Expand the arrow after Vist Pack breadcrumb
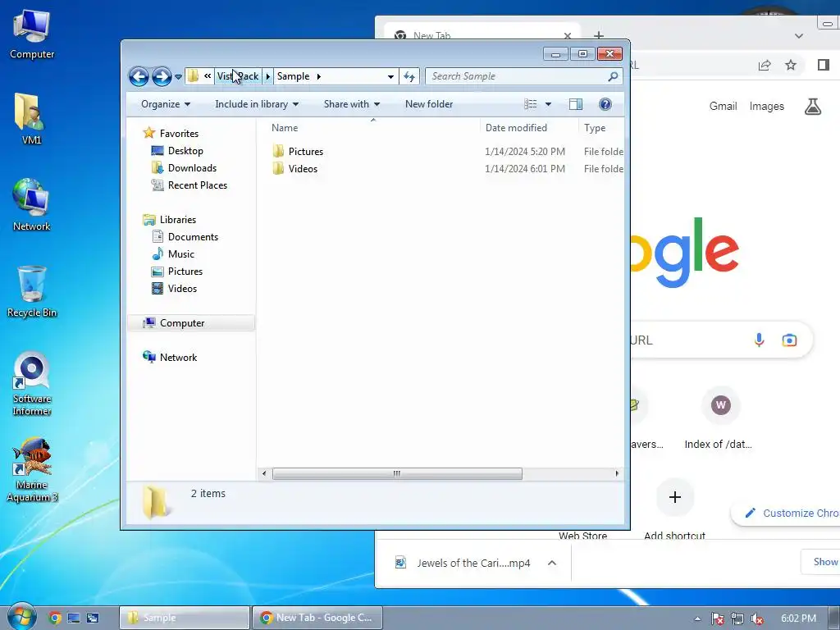Viewport: 840px width, 630px height. click(x=268, y=76)
